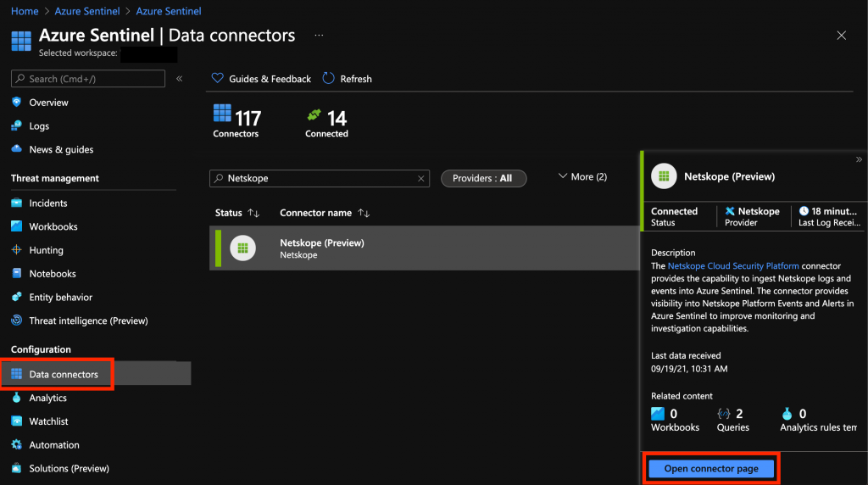Click the Data connectors grid icon

(x=17, y=374)
